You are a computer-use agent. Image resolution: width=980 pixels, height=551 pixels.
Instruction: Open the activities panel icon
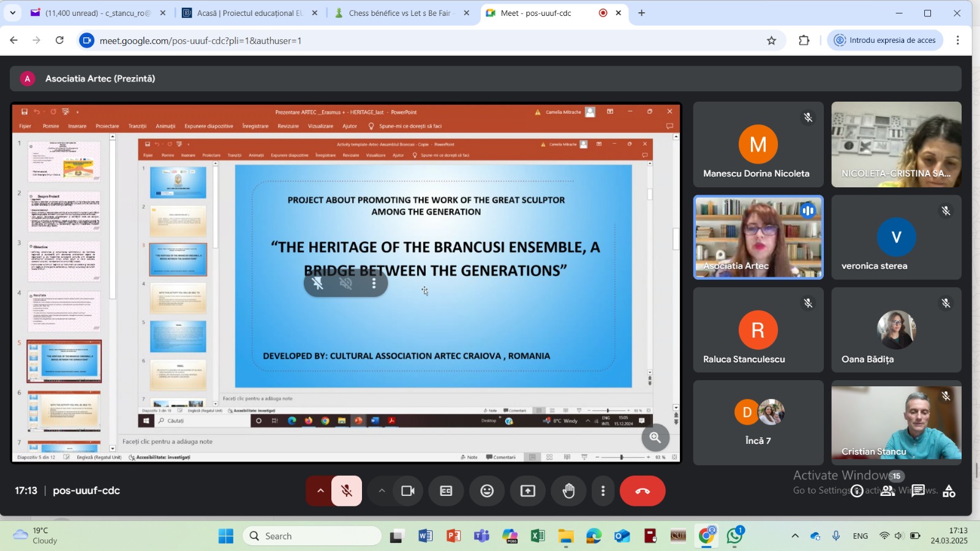(x=949, y=491)
